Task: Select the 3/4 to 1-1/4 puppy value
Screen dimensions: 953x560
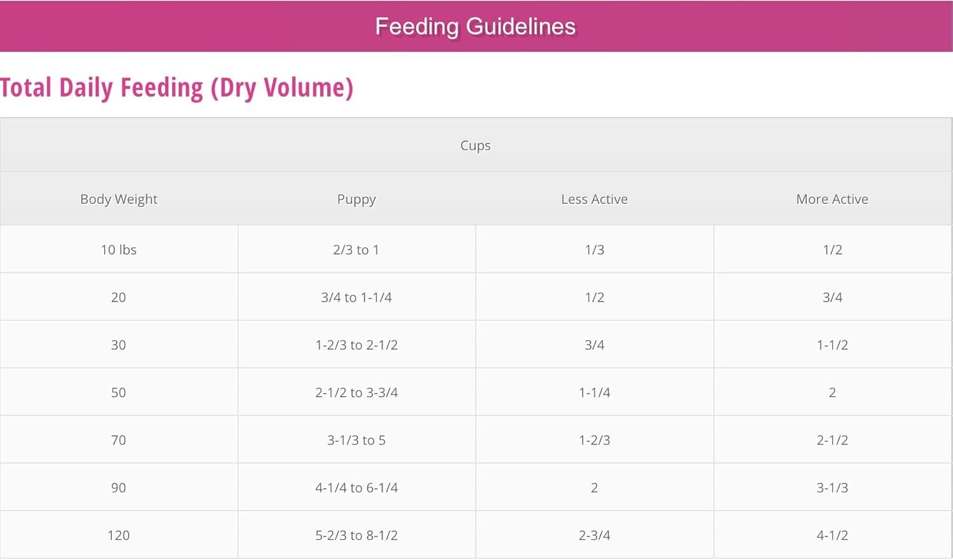Action: pyautogui.click(x=356, y=297)
